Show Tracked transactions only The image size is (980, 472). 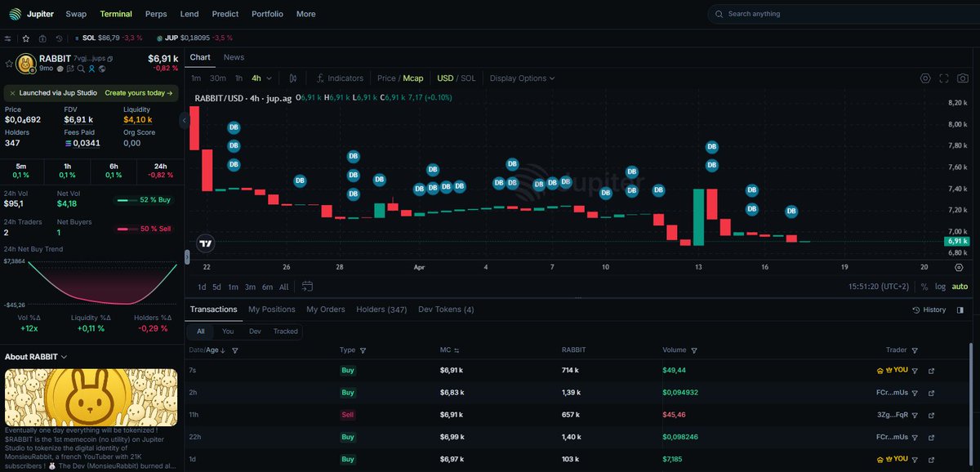(x=286, y=332)
